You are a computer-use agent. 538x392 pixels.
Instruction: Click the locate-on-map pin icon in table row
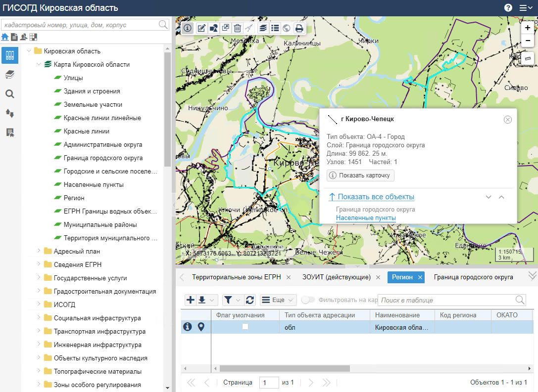(201, 327)
